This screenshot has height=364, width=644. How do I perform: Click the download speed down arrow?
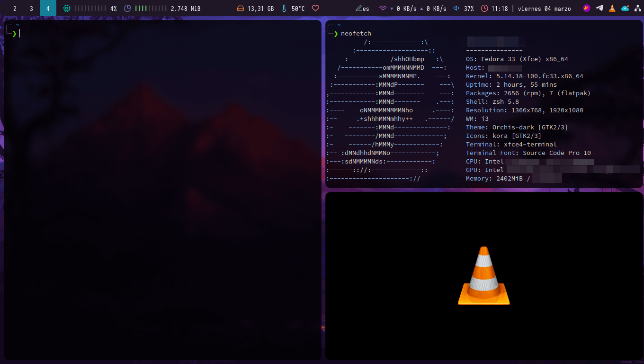(x=392, y=9)
